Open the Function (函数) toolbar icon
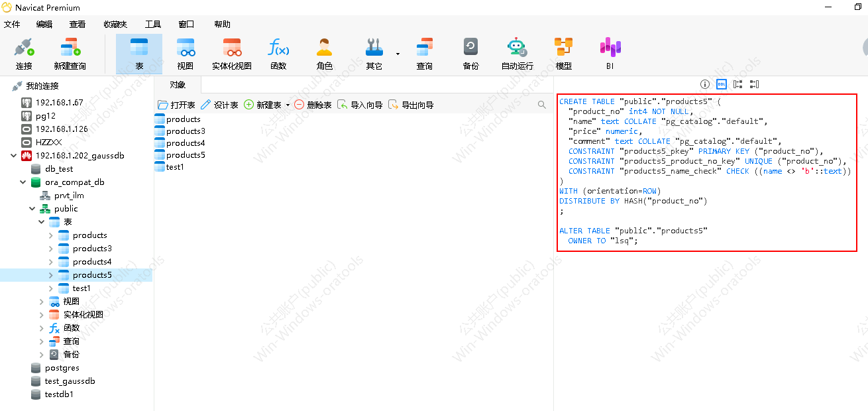Image resolution: width=868 pixels, height=411 pixels. point(278,54)
